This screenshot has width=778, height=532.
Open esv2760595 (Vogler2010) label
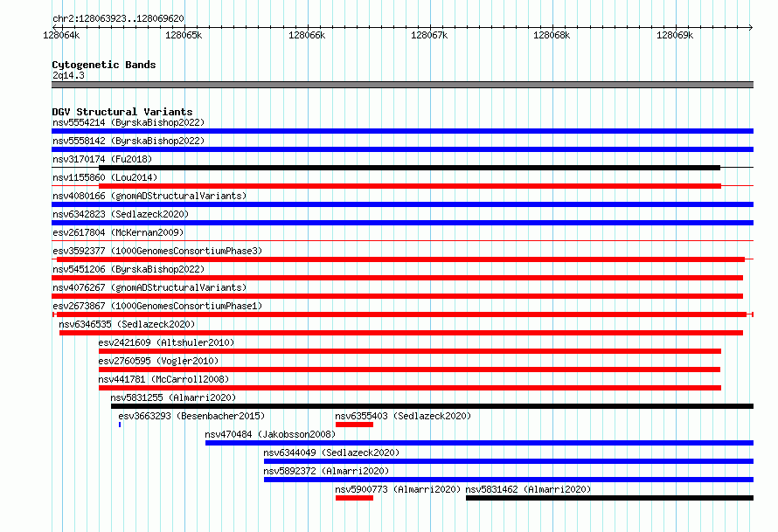pyautogui.click(x=158, y=361)
